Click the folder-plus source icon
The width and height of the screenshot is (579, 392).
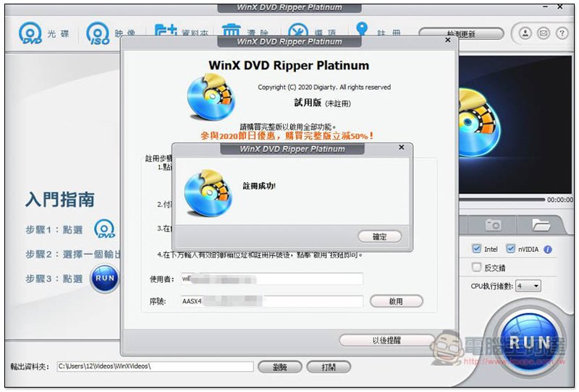[x=165, y=30]
